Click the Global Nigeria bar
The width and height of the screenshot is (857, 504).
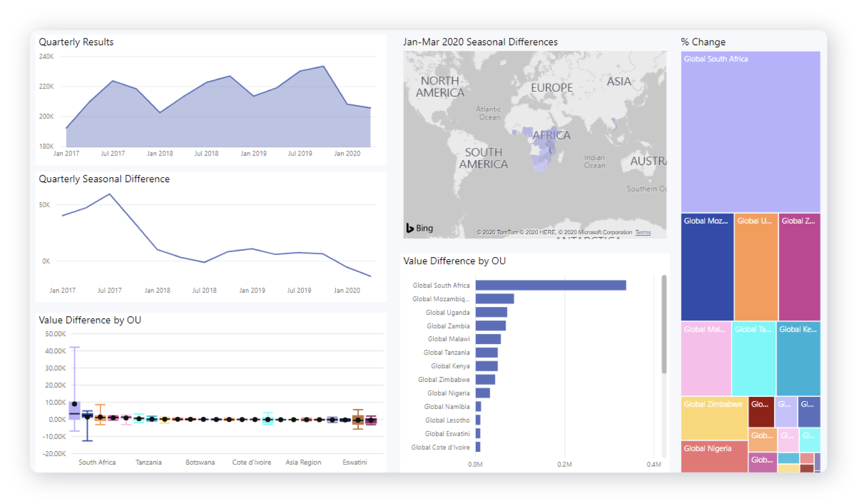pos(483,393)
